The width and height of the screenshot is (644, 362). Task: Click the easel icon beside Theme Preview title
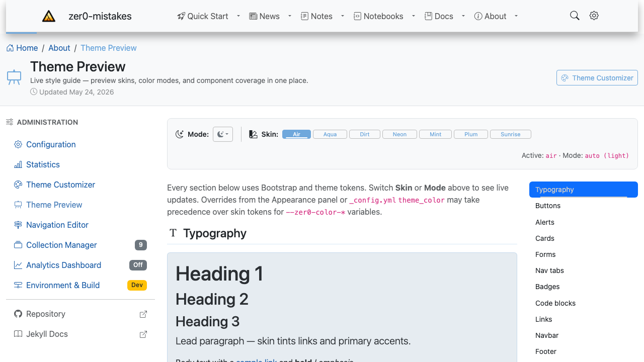(x=14, y=77)
